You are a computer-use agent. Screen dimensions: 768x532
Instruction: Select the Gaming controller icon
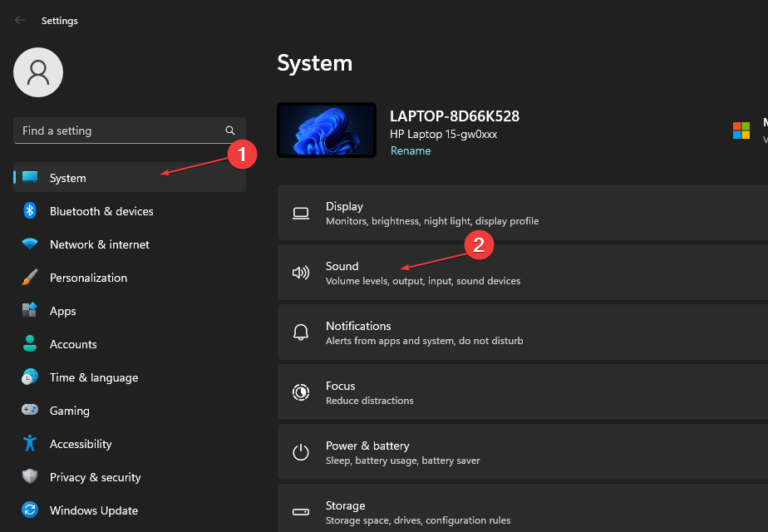pos(28,411)
